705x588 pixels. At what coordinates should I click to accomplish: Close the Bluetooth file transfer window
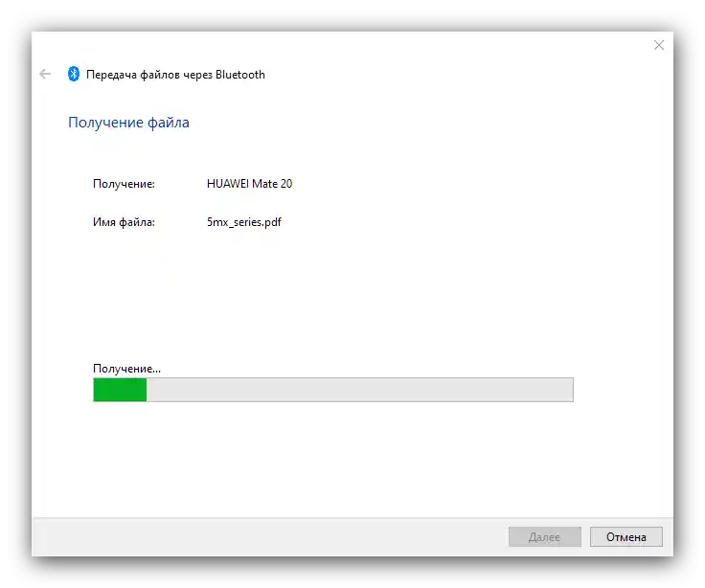(659, 45)
